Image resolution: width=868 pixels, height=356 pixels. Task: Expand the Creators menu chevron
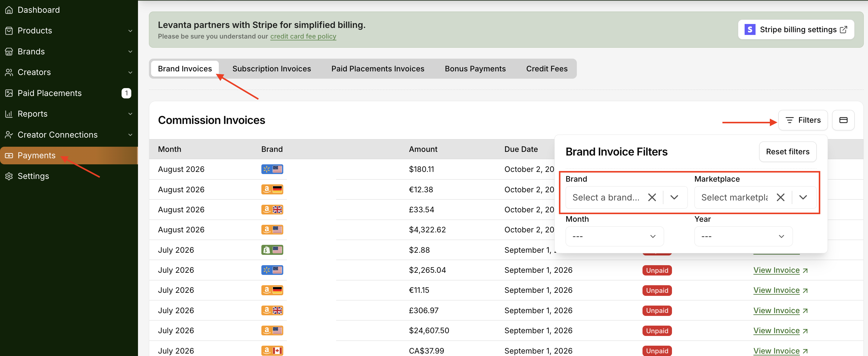130,72
